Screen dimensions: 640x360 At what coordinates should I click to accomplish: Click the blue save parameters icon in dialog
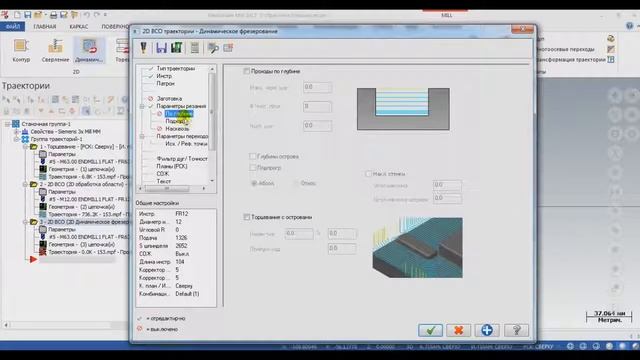[161, 48]
